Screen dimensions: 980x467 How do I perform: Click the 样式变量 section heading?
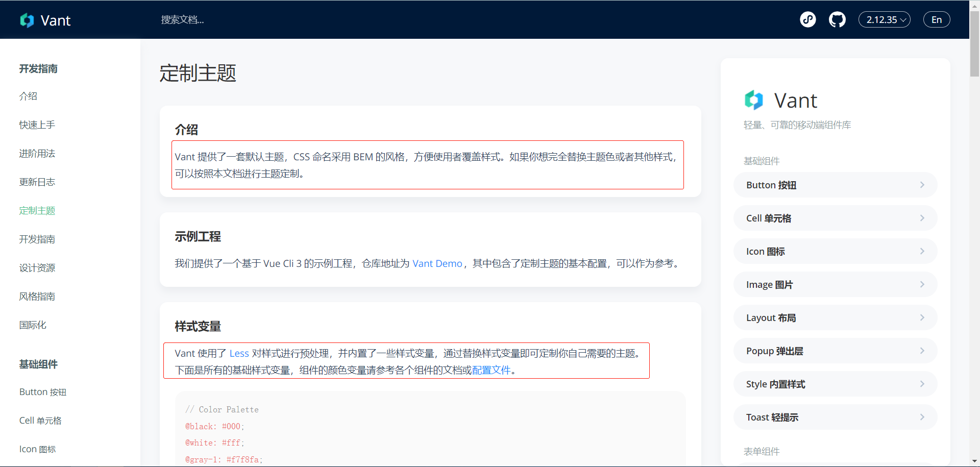click(x=198, y=326)
